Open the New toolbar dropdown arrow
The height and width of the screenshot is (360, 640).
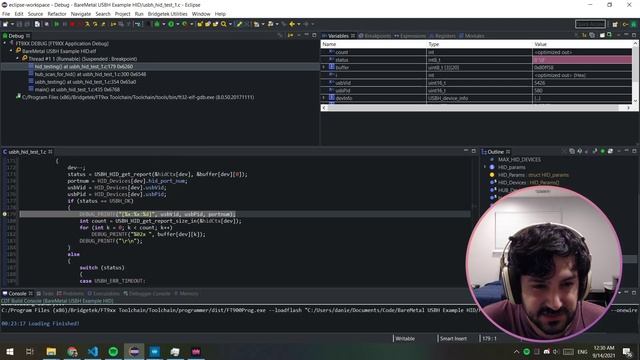tap(12, 24)
